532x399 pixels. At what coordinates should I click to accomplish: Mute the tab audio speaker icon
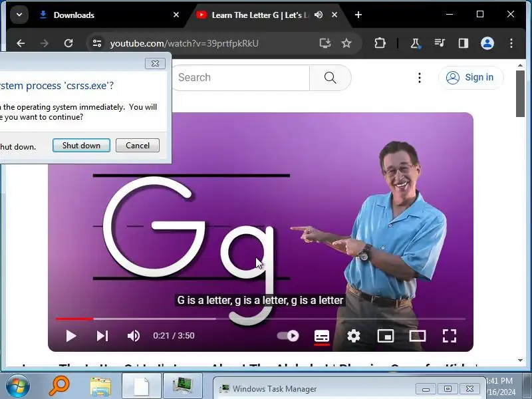(319, 15)
